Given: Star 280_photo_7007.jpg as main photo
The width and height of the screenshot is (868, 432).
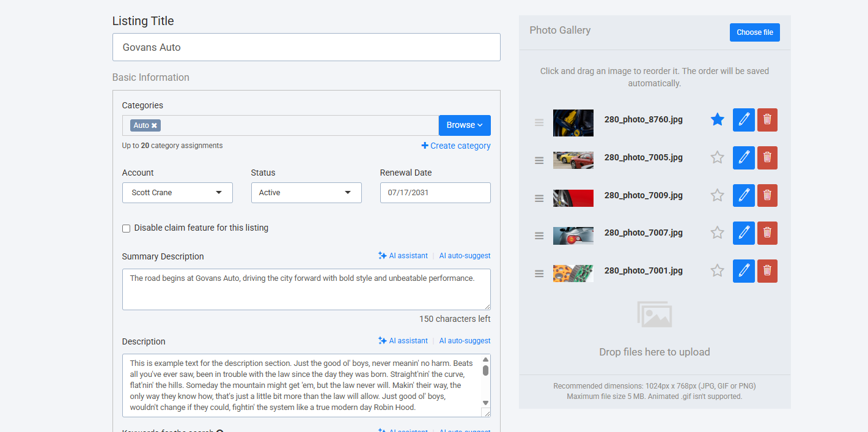Looking at the screenshot, I should point(718,233).
